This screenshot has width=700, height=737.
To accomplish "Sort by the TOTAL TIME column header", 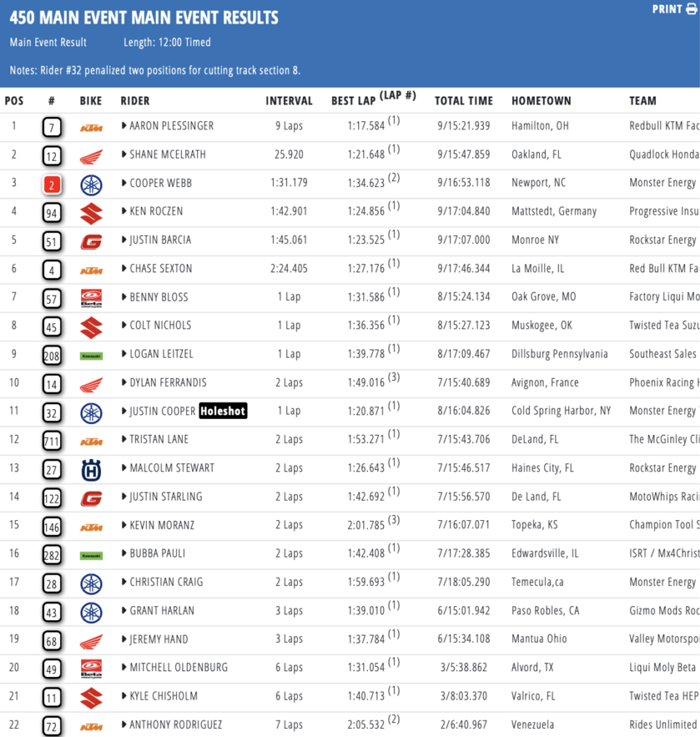I will 464,101.
